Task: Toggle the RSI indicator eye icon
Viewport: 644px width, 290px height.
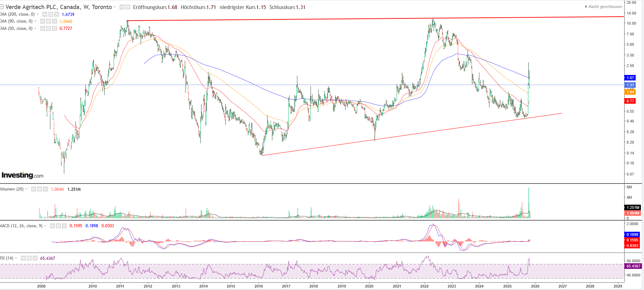Action: point(23,258)
